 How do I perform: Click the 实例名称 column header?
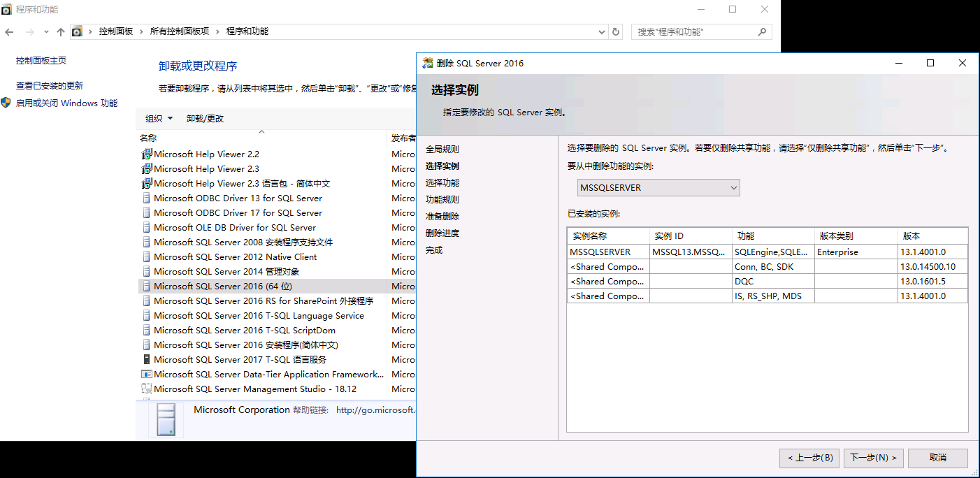coord(608,236)
